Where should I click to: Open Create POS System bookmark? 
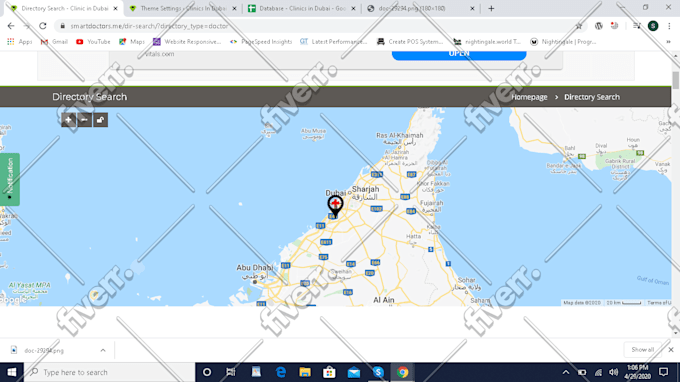pos(410,42)
